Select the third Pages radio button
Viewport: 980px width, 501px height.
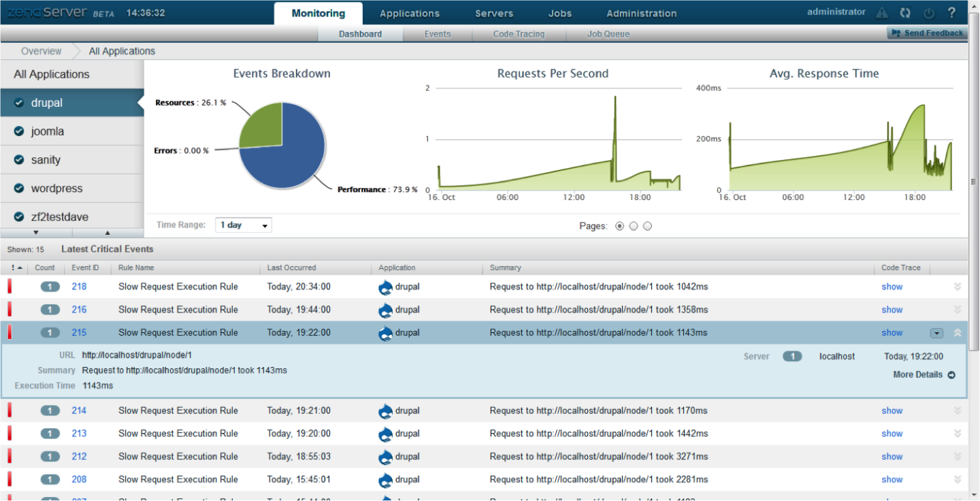pos(647,226)
